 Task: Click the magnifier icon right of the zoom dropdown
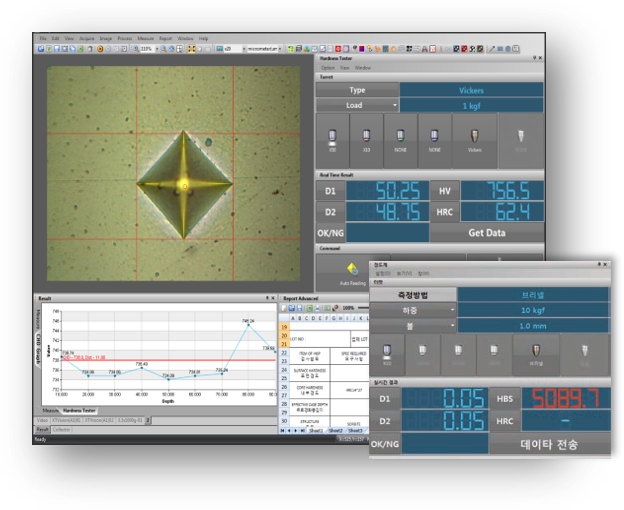(164, 49)
